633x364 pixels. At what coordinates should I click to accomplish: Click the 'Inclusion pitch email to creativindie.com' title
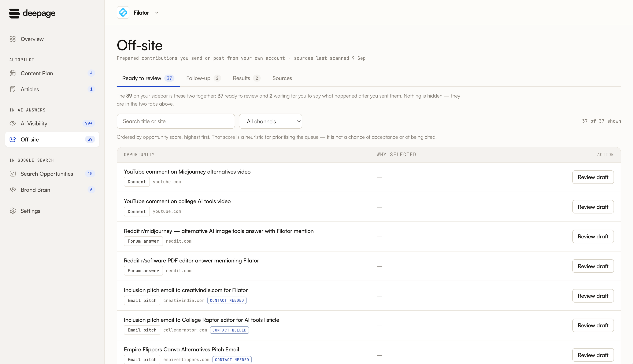[186, 290]
